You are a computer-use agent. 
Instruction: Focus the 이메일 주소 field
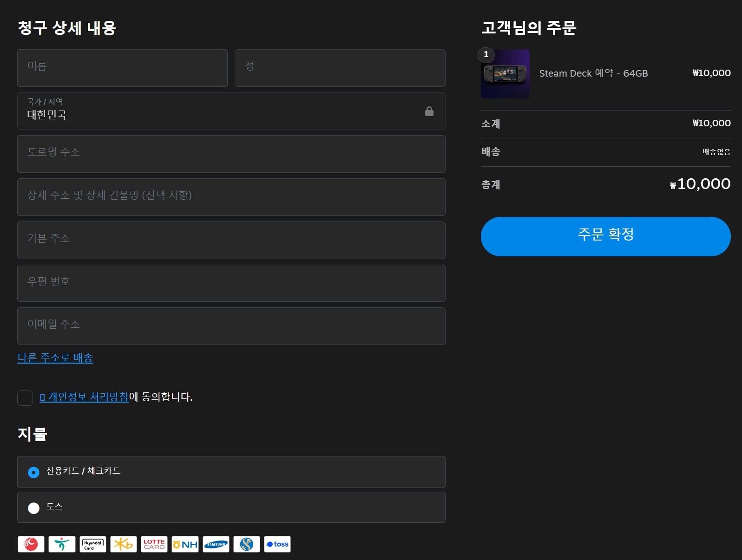point(231,326)
